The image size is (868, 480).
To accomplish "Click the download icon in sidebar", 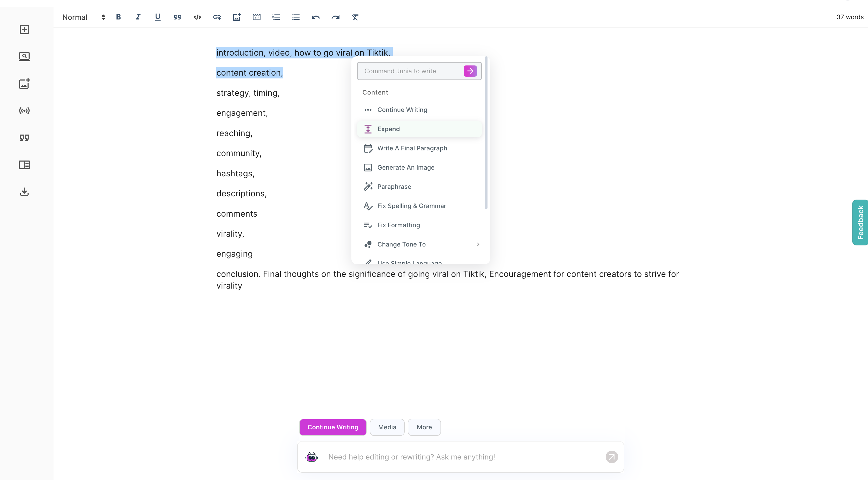I will tap(24, 192).
